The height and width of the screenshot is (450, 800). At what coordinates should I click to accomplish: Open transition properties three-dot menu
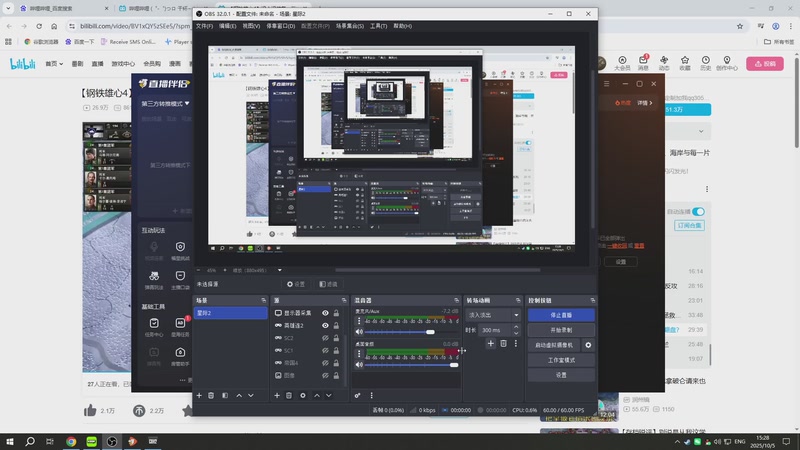(x=516, y=344)
